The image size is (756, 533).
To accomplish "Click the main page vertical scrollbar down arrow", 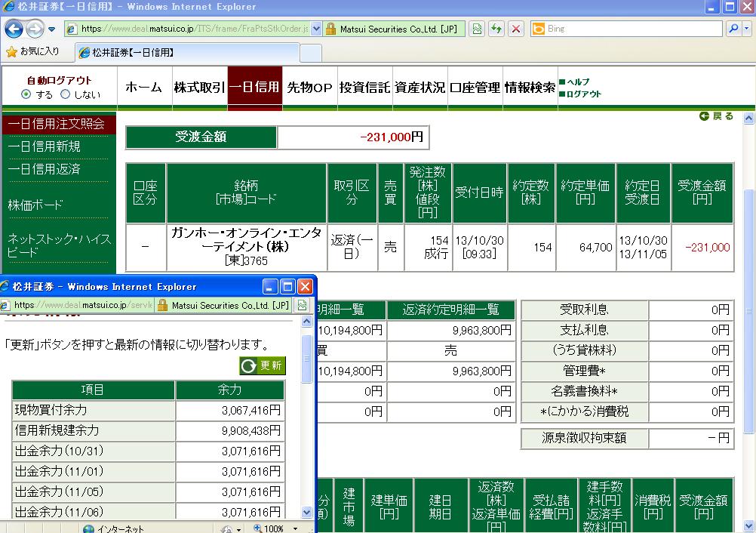I will point(748,525).
